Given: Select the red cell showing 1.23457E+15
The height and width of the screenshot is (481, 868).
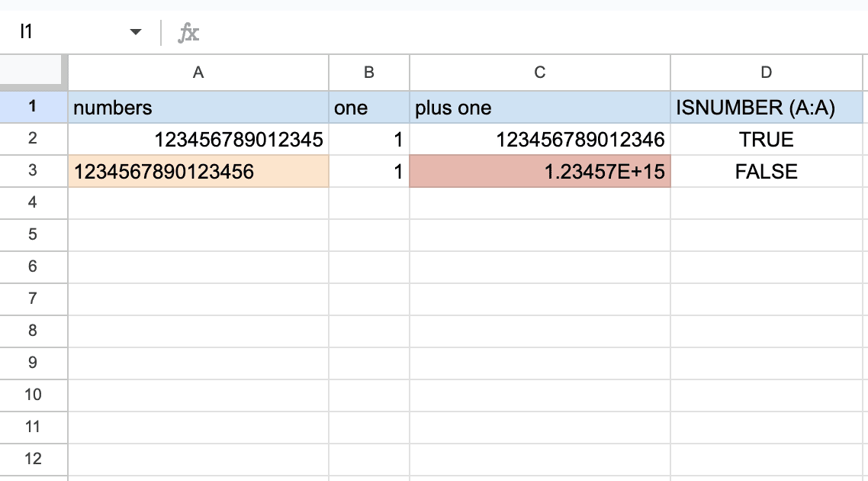Looking at the screenshot, I should coord(540,172).
